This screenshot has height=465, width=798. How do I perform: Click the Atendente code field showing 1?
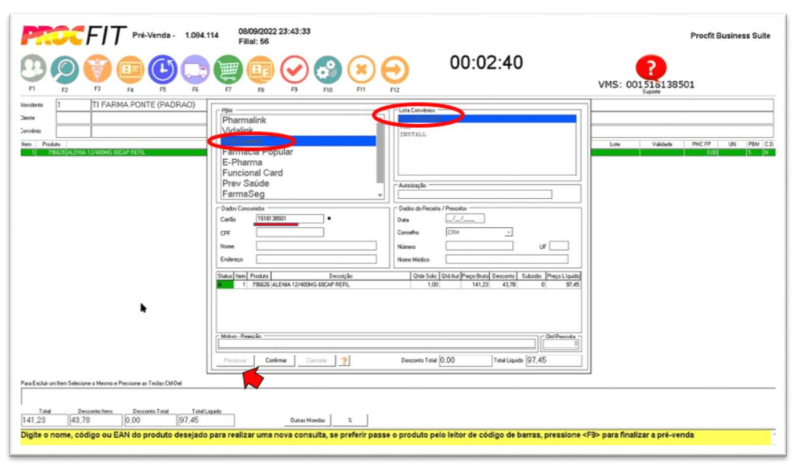pyautogui.click(x=73, y=105)
